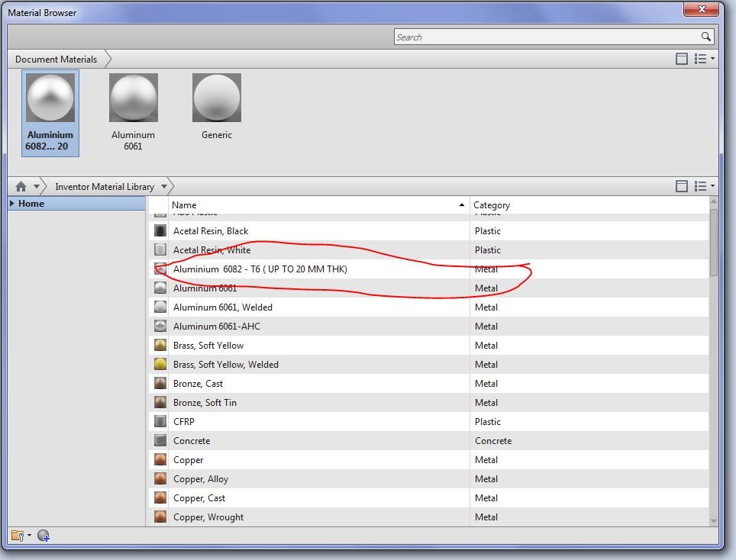736x560 pixels.
Task: Select 'Aluminum 6061-AHC' material name
Action: [216, 326]
